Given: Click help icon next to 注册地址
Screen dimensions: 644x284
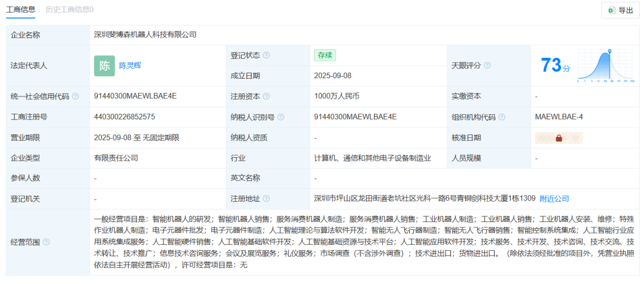Looking at the screenshot, I should pyautogui.click(x=266, y=199).
